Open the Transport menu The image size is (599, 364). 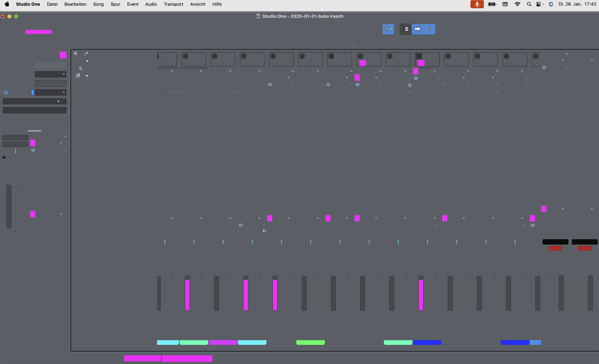point(173,4)
